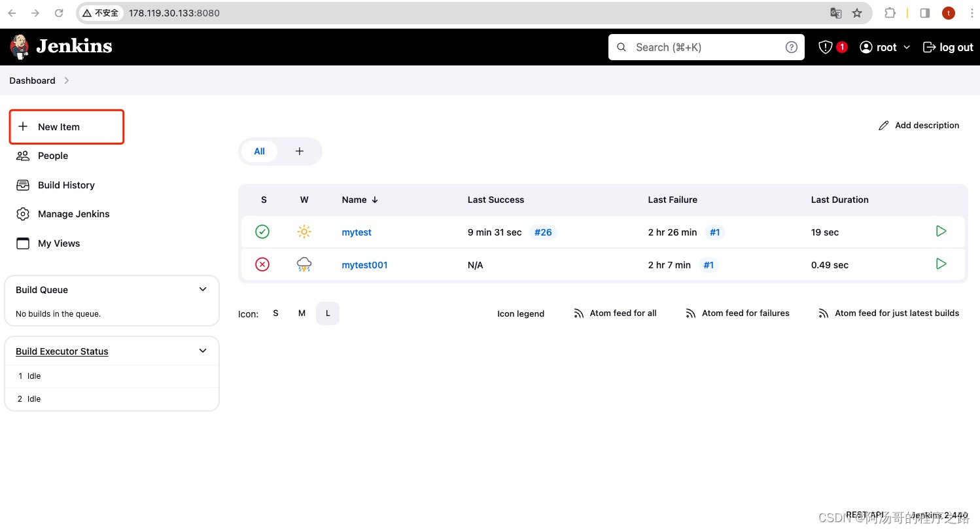Open the search help question-mark icon
This screenshot has width=980, height=530.
(791, 47)
